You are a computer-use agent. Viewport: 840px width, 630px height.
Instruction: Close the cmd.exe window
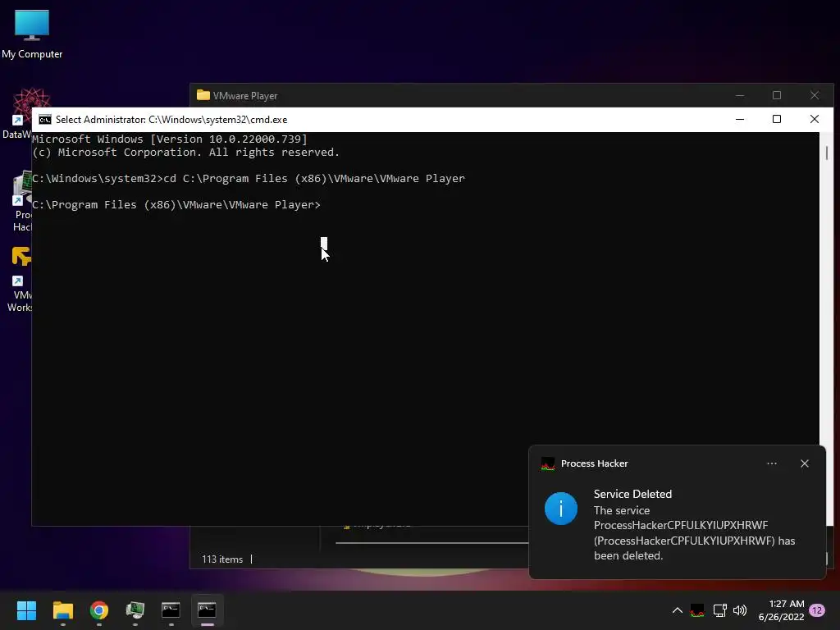click(815, 119)
